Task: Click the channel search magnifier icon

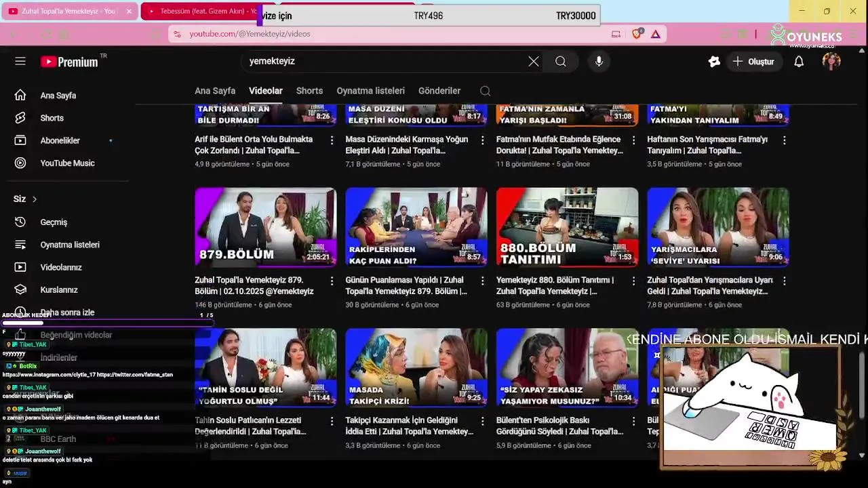Action: point(485,91)
